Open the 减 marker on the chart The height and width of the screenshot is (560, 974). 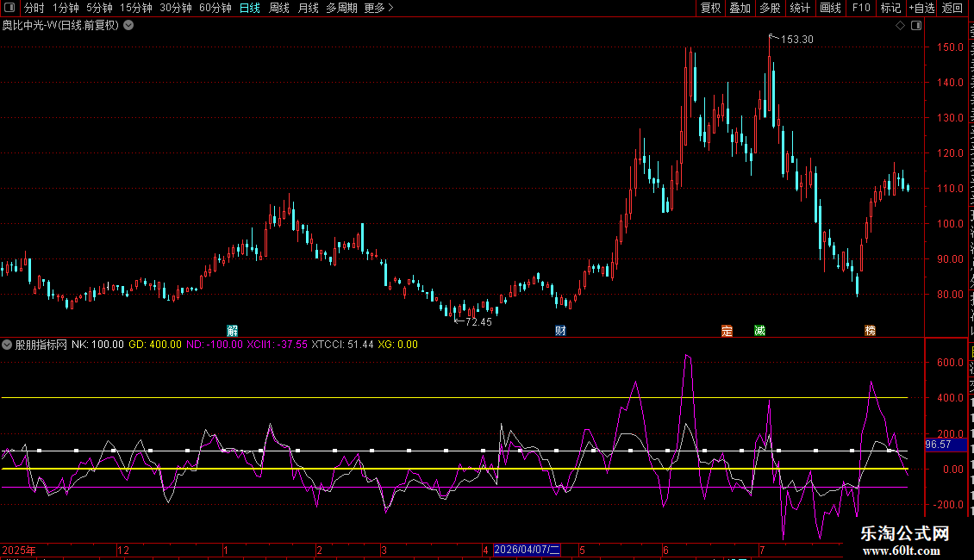coord(759,330)
